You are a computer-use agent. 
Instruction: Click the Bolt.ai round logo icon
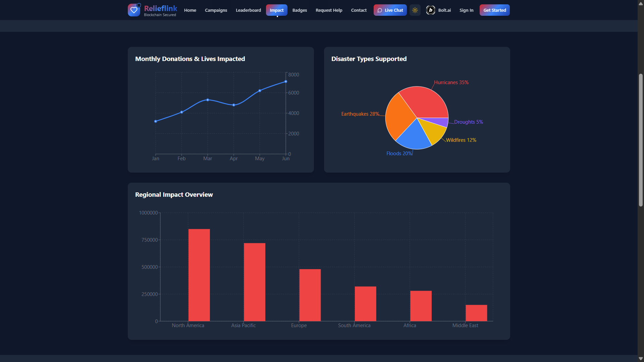[x=430, y=10]
